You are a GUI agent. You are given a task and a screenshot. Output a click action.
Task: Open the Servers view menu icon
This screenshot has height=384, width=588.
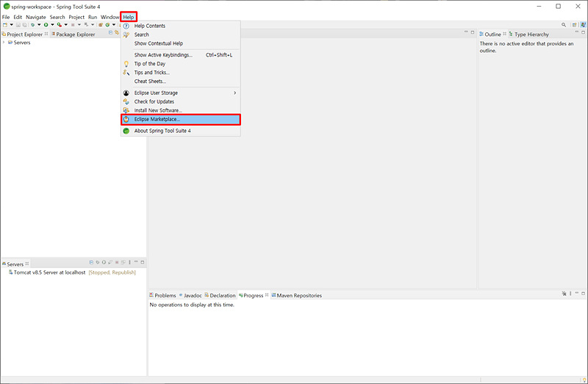tap(129, 262)
